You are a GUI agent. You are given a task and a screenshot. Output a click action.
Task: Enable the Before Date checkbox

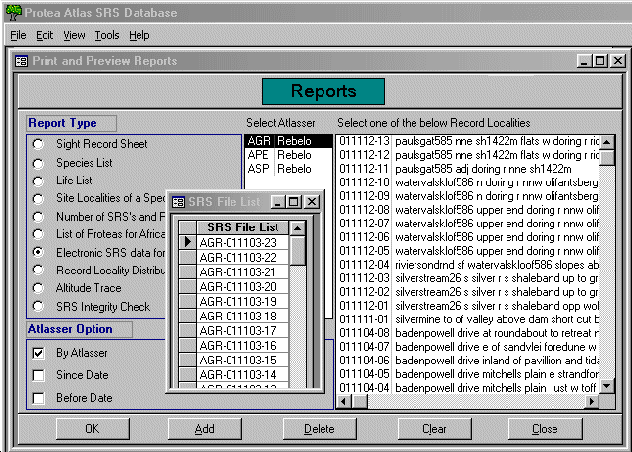[38, 398]
